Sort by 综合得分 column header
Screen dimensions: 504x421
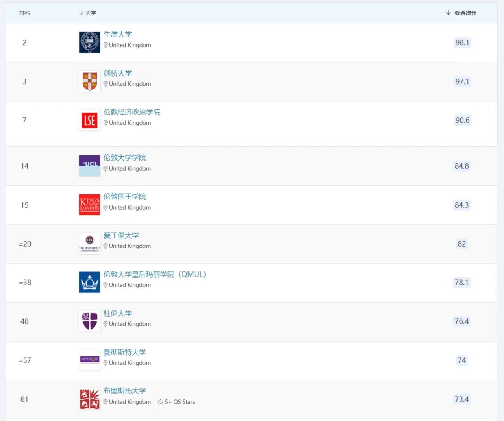[461, 13]
